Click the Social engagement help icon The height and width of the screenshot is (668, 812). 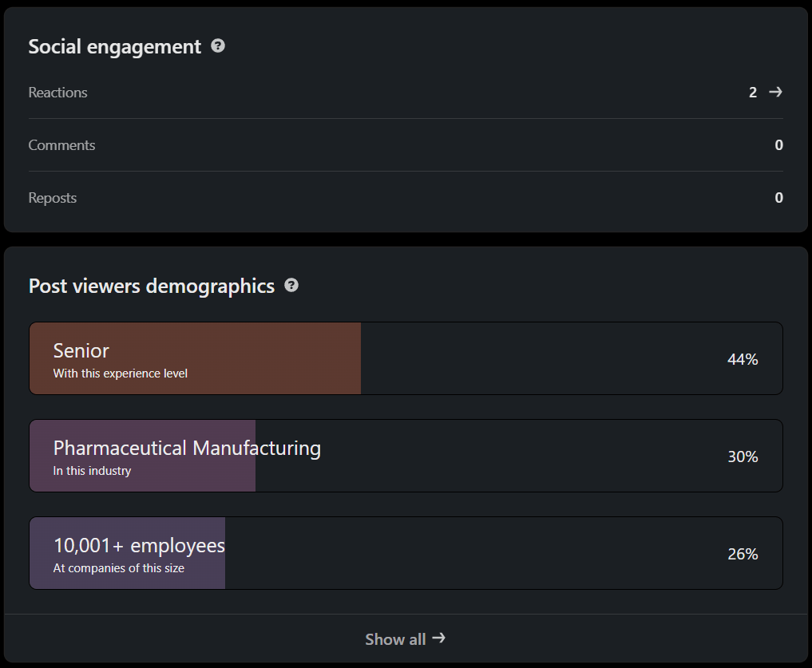click(x=218, y=46)
